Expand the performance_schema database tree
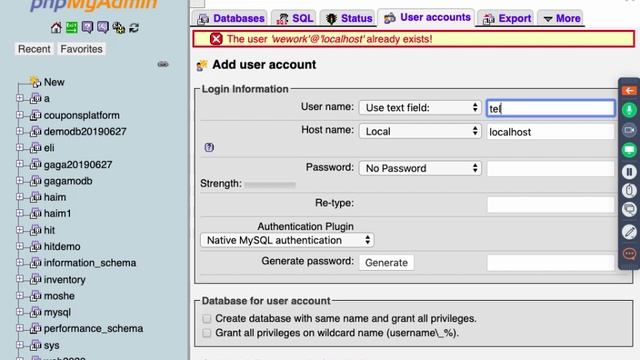This screenshot has height=360, width=640. [20, 328]
